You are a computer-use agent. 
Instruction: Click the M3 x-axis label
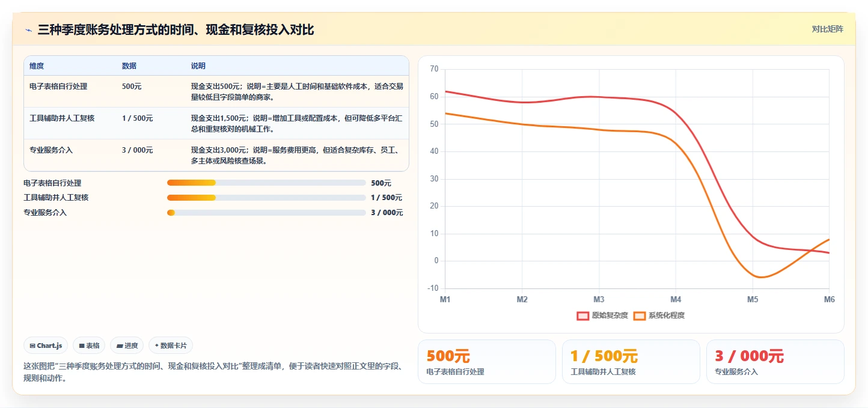pos(599,299)
